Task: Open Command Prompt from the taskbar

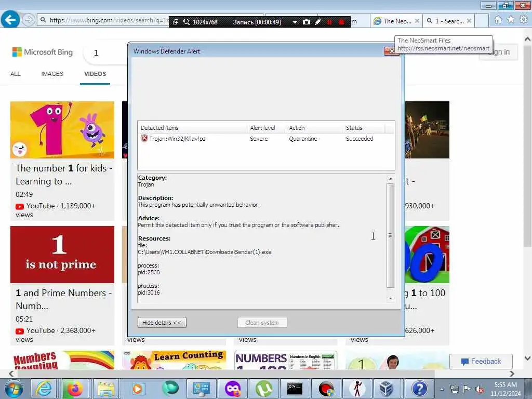Action: [295, 389]
